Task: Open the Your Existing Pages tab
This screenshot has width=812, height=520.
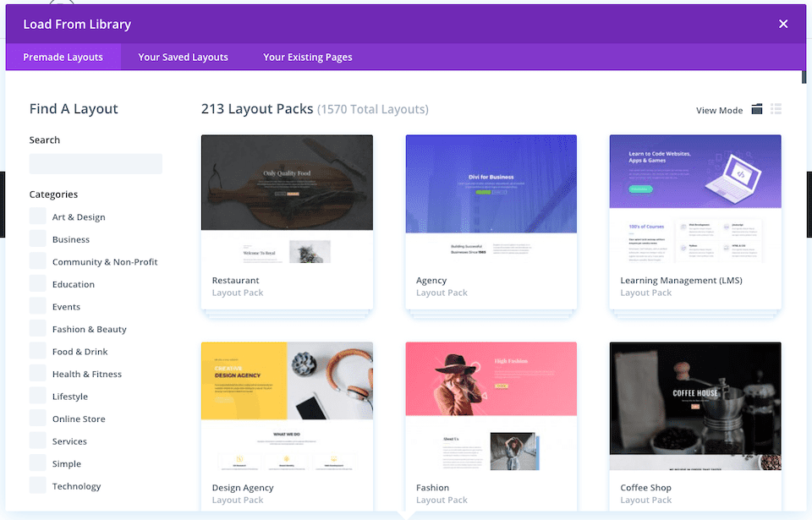Action: [x=307, y=57]
